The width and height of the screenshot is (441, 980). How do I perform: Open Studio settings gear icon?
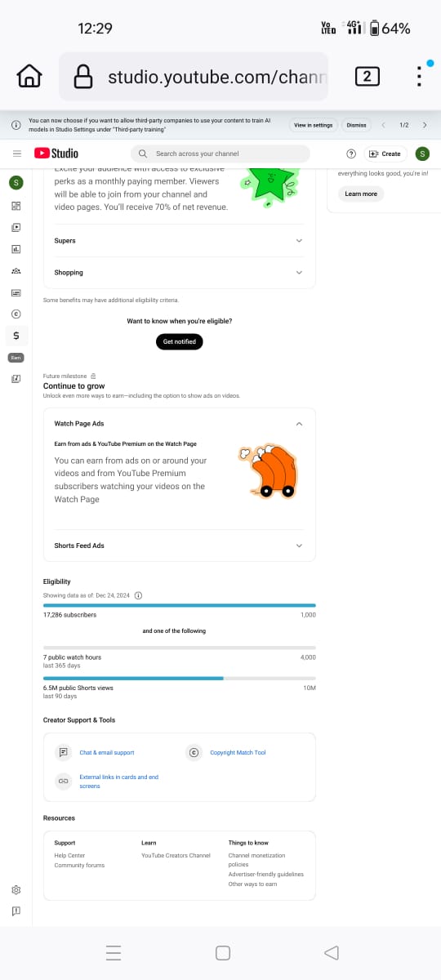[16, 889]
